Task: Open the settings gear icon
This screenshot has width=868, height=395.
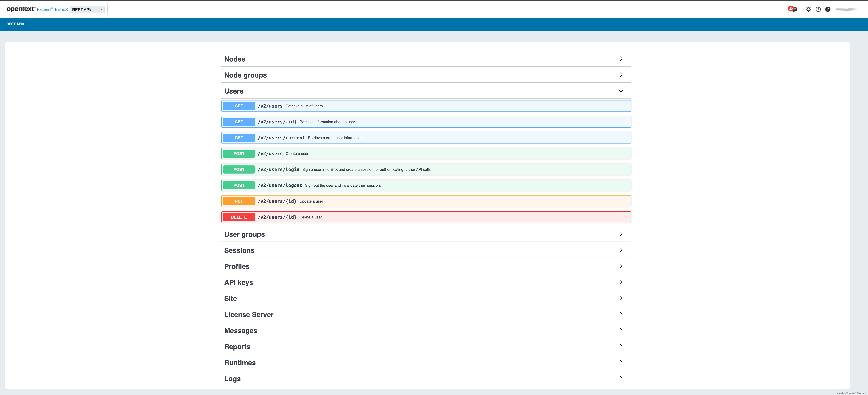Action: [x=808, y=9]
